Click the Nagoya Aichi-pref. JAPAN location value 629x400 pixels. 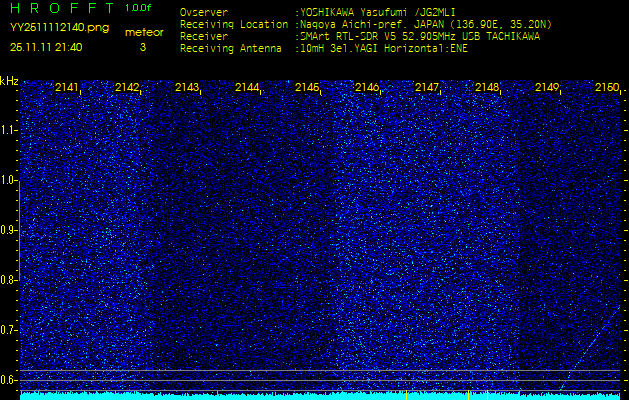pos(426,25)
